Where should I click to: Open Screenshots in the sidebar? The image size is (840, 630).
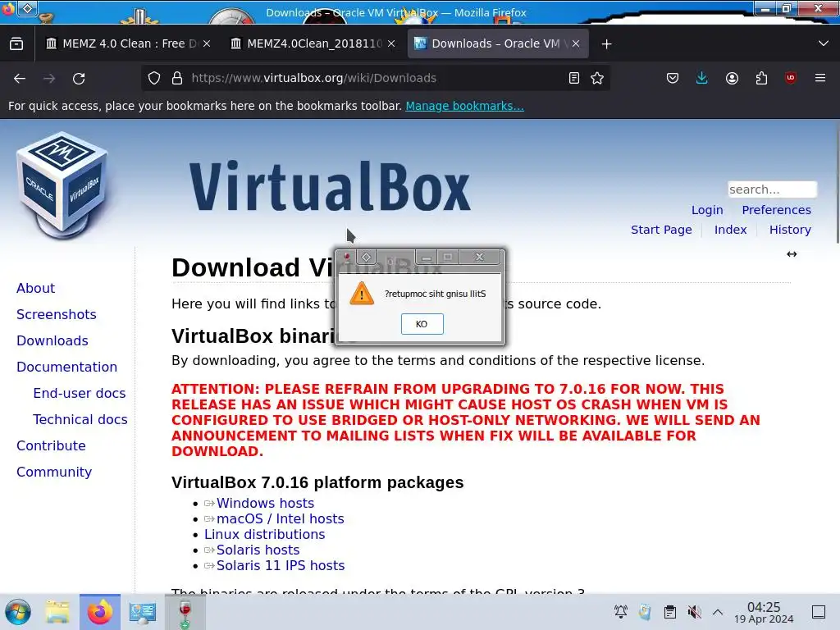57,314
